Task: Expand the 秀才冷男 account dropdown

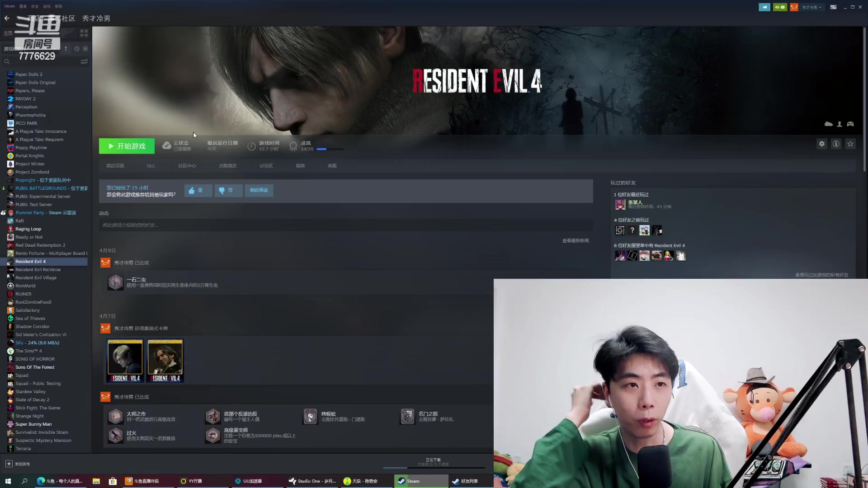Action: click(x=811, y=7)
